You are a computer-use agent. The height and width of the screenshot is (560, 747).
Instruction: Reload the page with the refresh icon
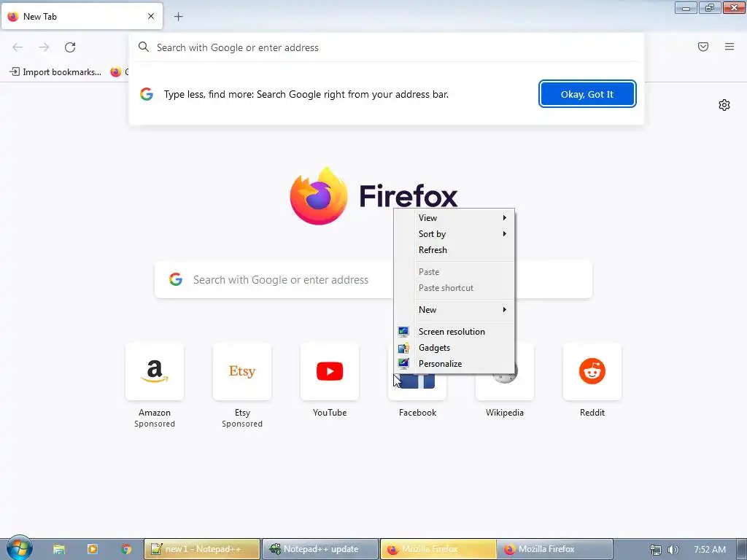tap(70, 47)
